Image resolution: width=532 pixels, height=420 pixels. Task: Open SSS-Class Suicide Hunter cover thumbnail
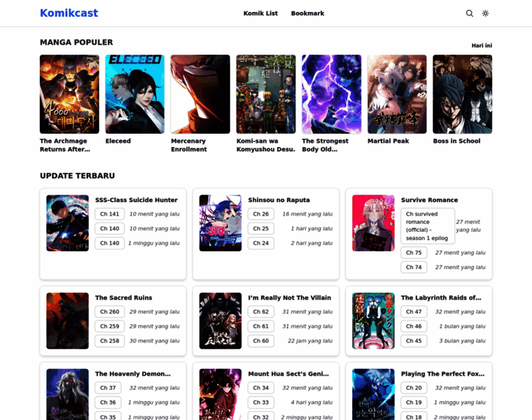pos(67,223)
